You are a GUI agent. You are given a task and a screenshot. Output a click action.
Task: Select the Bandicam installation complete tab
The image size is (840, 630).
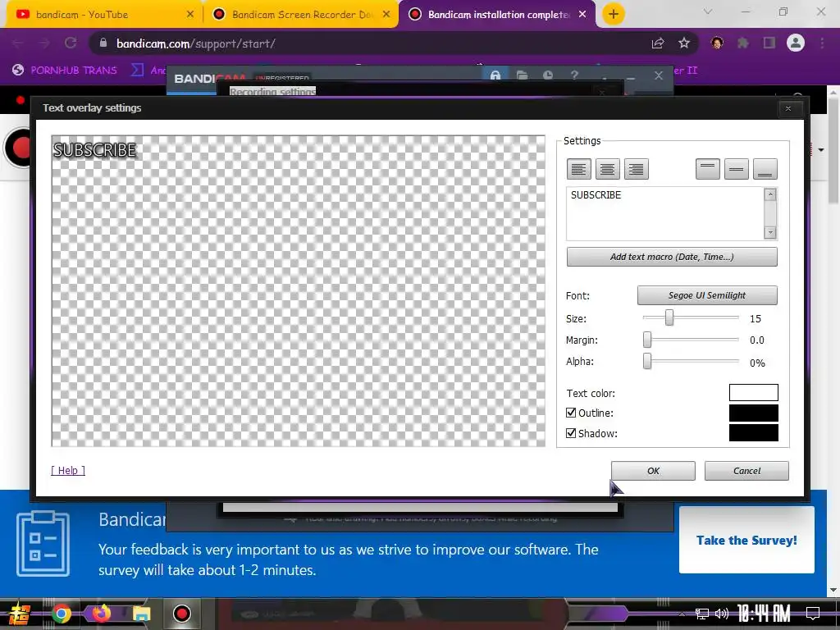pos(496,15)
